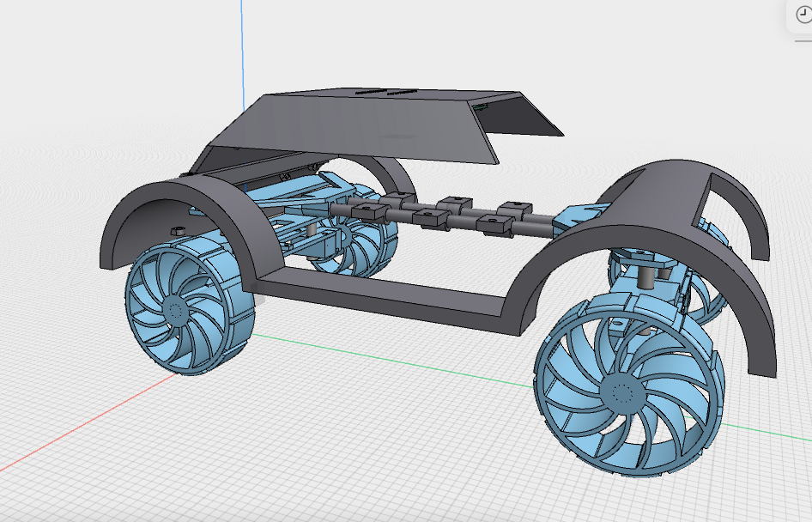812x522 pixels.
Task: Open the history clock icon
Action: tap(803, 15)
